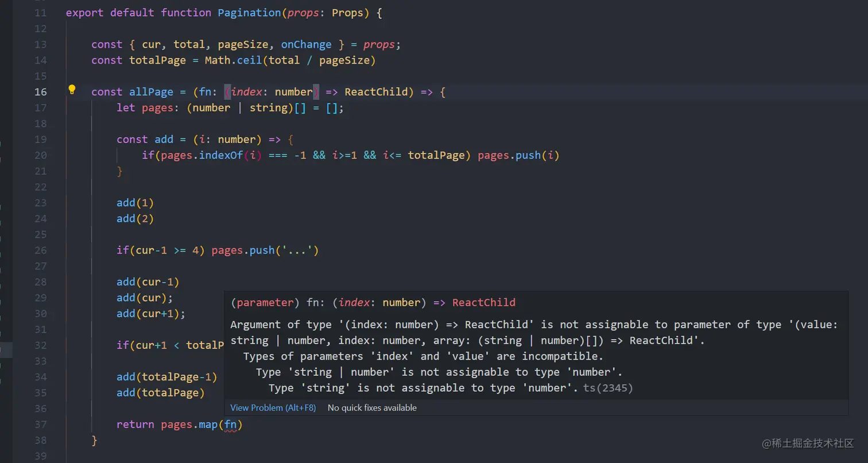
Task: Click the add(totalPage-1) call on line 34
Action: click(x=167, y=377)
